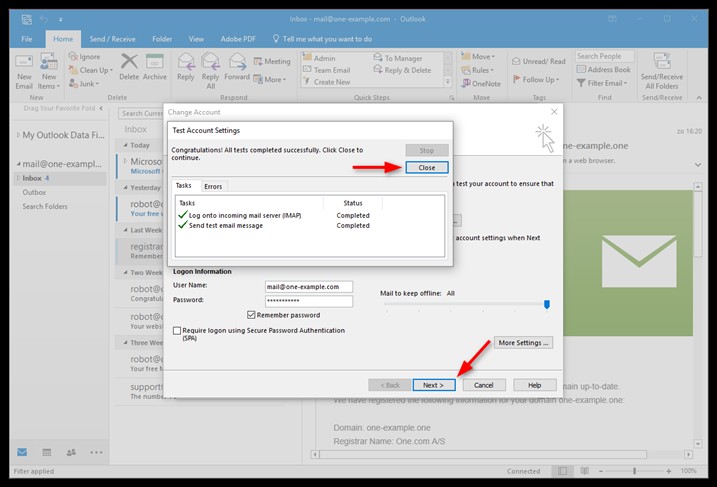Viewport: 717px width, 487px height.
Task: Click the Meeting reply icon
Action: point(258,61)
